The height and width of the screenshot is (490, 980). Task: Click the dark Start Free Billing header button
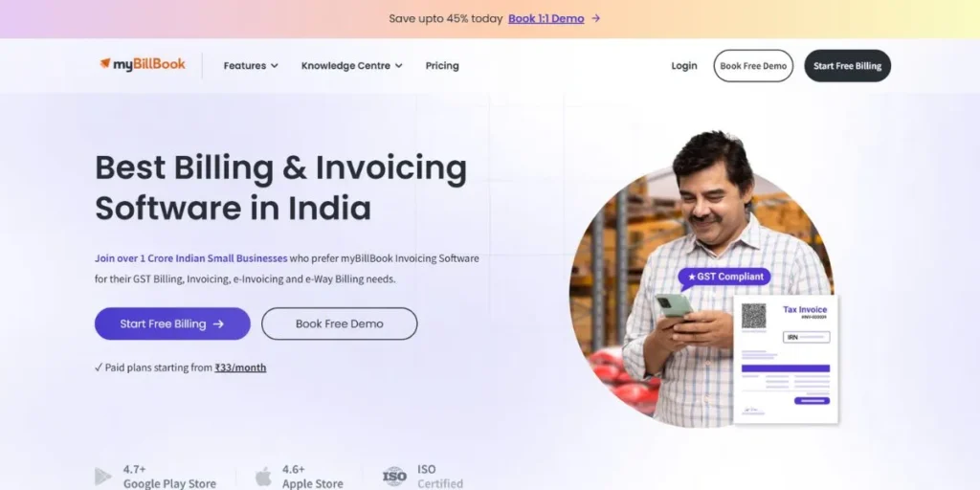(x=848, y=66)
